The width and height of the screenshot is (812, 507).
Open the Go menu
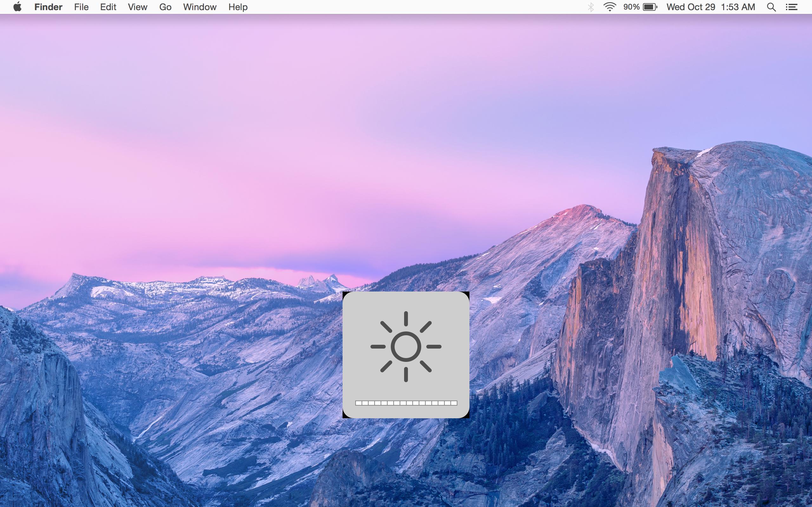pos(165,7)
